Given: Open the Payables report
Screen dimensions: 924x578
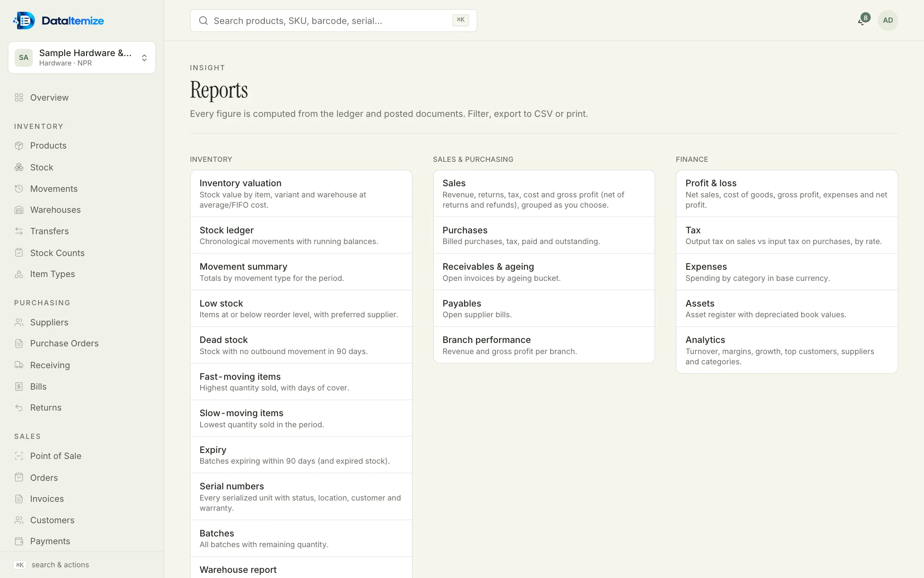Looking at the screenshot, I should click(544, 309).
